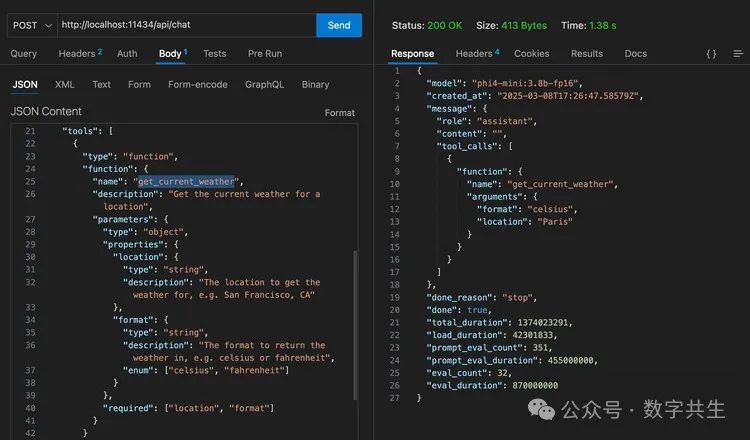The width and height of the screenshot is (750, 440).
Task: Click the "total_duration": 1374023291 line
Action: 499,323
